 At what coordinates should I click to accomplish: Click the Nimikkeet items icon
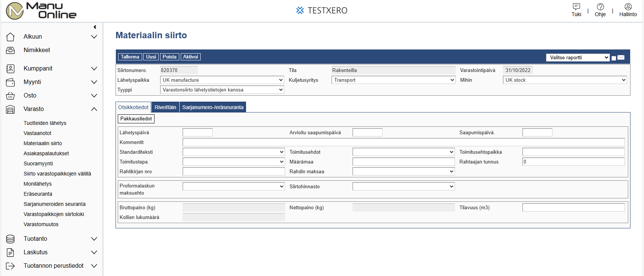(x=11, y=50)
